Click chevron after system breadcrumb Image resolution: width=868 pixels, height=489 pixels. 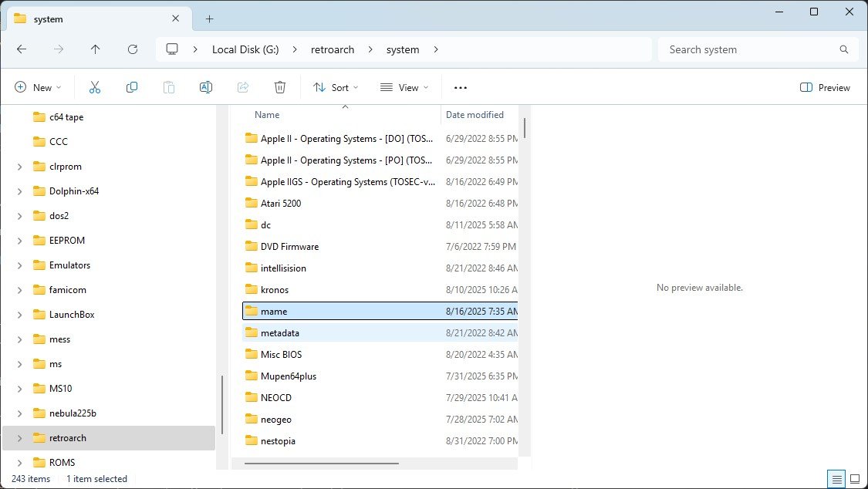(436, 49)
